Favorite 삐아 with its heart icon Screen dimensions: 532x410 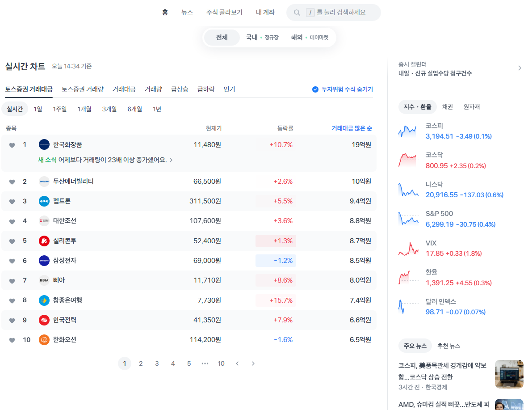point(12,281)
